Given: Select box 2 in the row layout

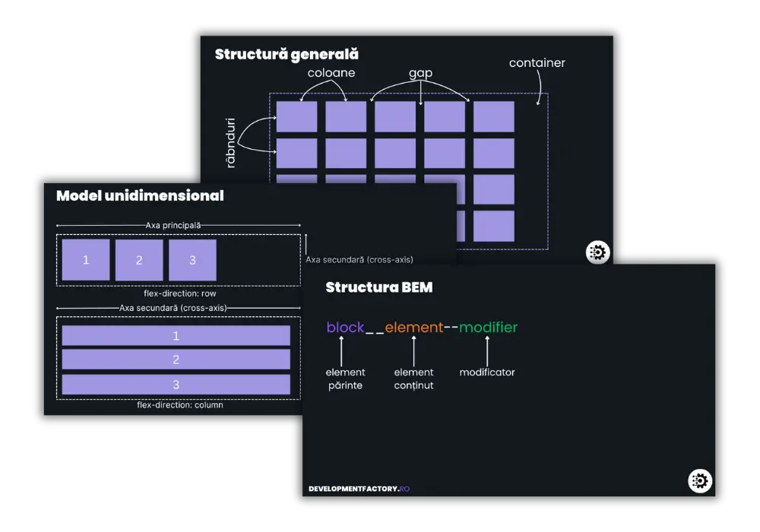Looking at the screenshot, I should (139, 260).
